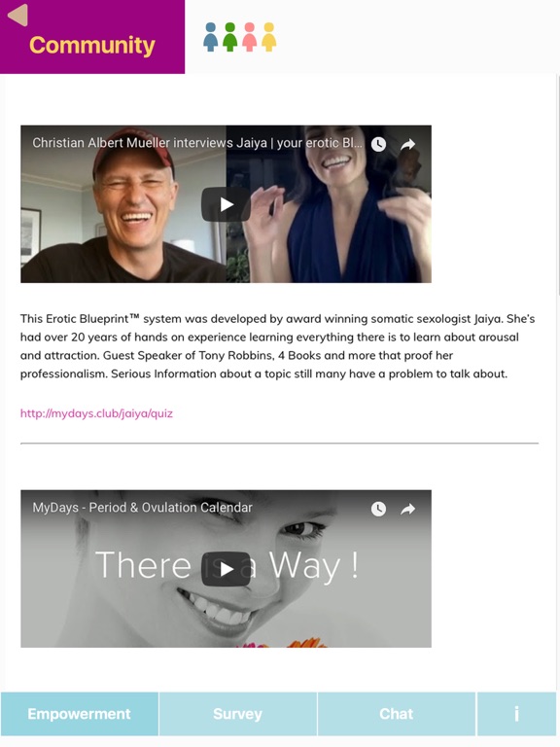
Task: Click the Community header title
Action: pyautogui.click(x=92, y=46)
